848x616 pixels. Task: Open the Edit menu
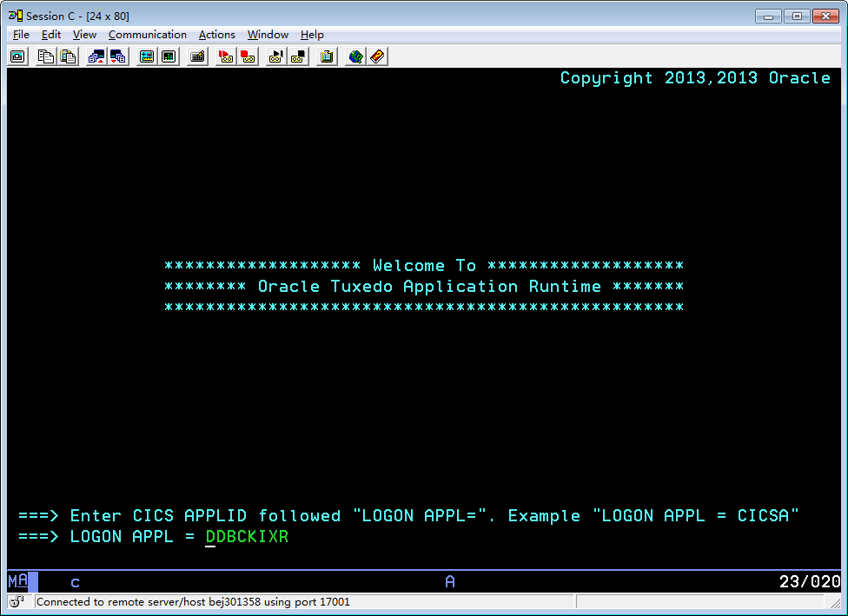[51, 35]
